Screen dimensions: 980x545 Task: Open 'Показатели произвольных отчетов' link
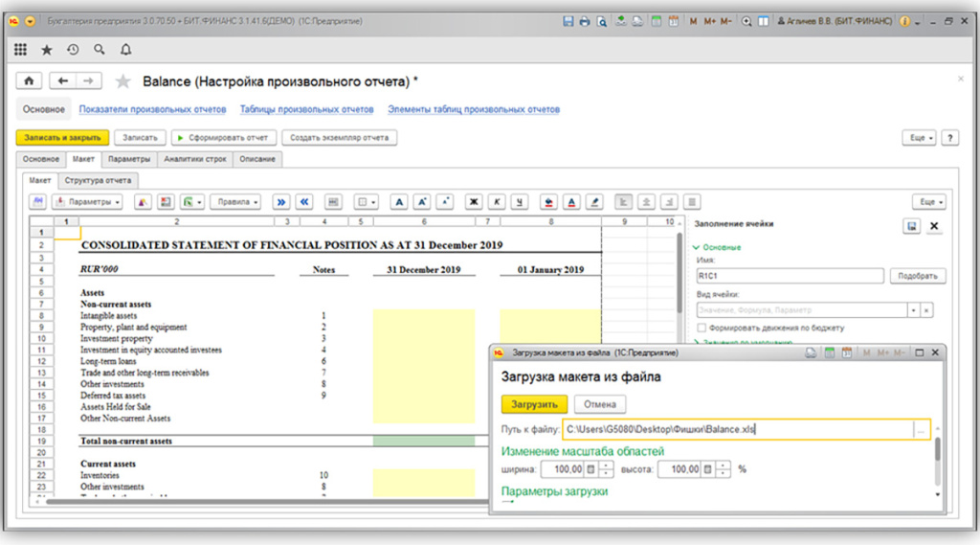[152, 109]
